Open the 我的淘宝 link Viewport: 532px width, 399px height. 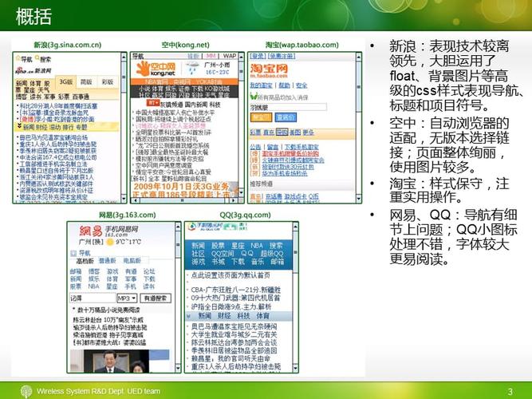(262, 85)
